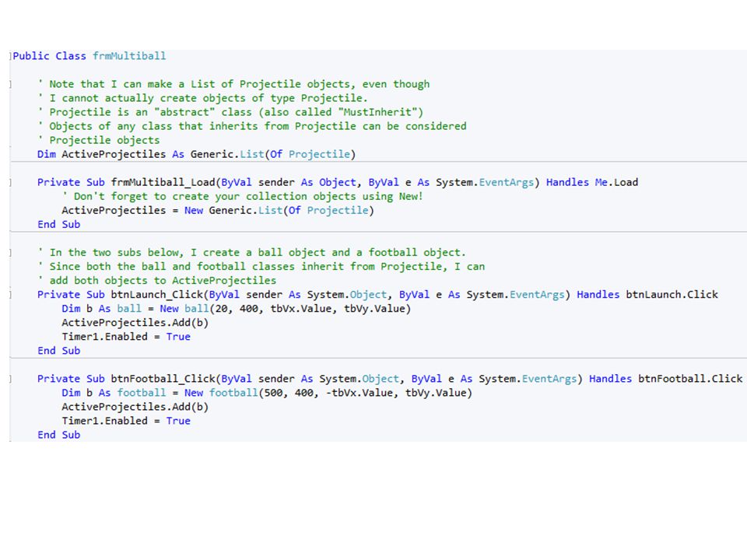Viewport: 747px width, 560px height.
Task: Click the comment 'add both objects to ActiveProjectiles'
Action: [x=157, y=281]
